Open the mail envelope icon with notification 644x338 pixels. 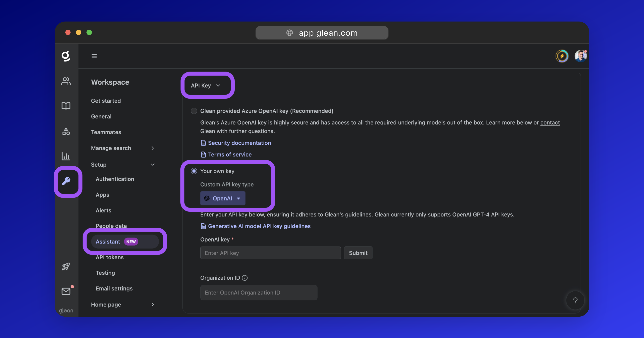66,291
